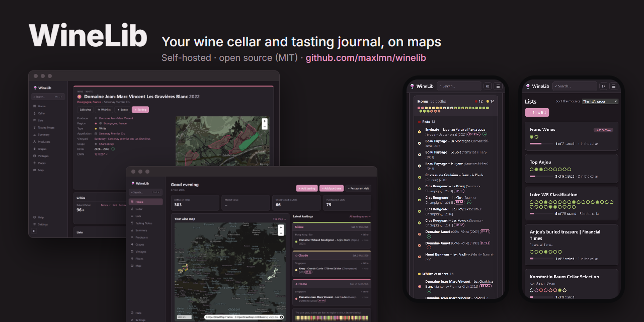Click the Edit wine button
The width and height of the screenshot is (644, 322).
[85, 109]
